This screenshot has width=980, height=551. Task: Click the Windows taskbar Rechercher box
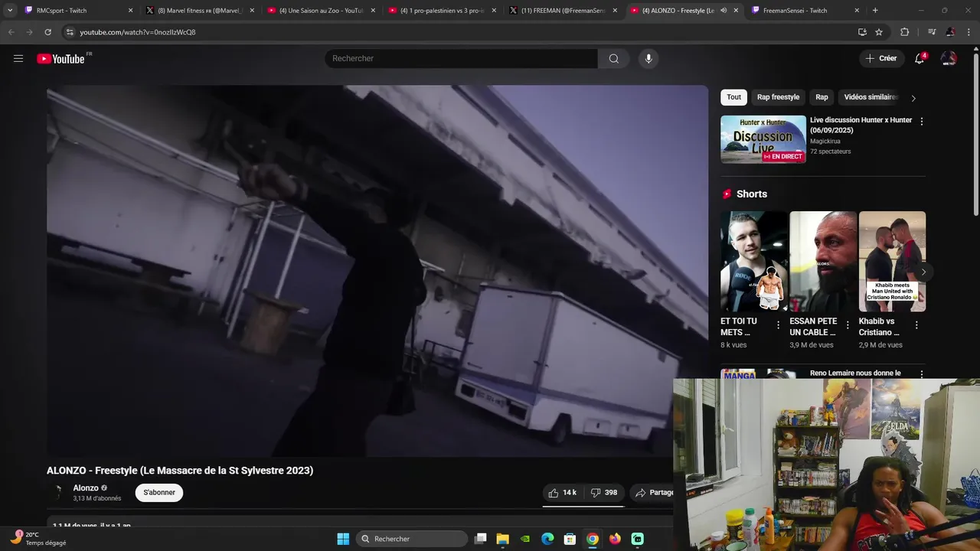click(x=412, y=539)
